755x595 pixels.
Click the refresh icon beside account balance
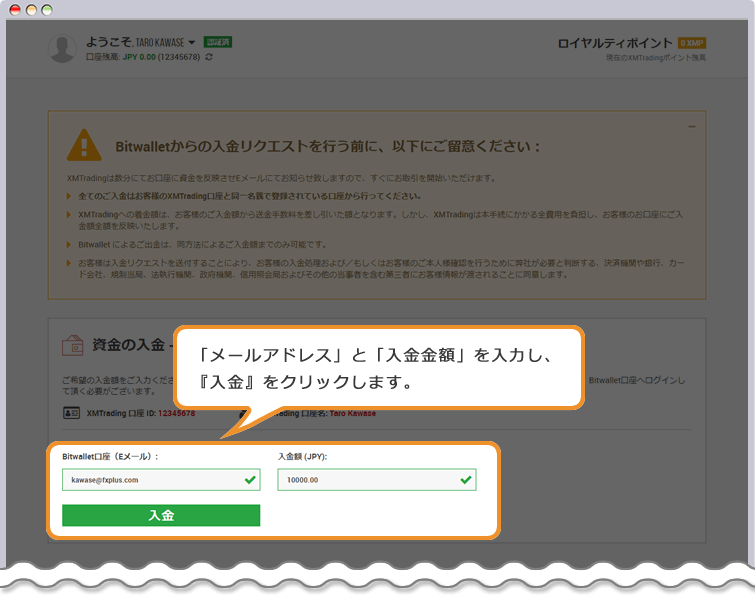208,58
